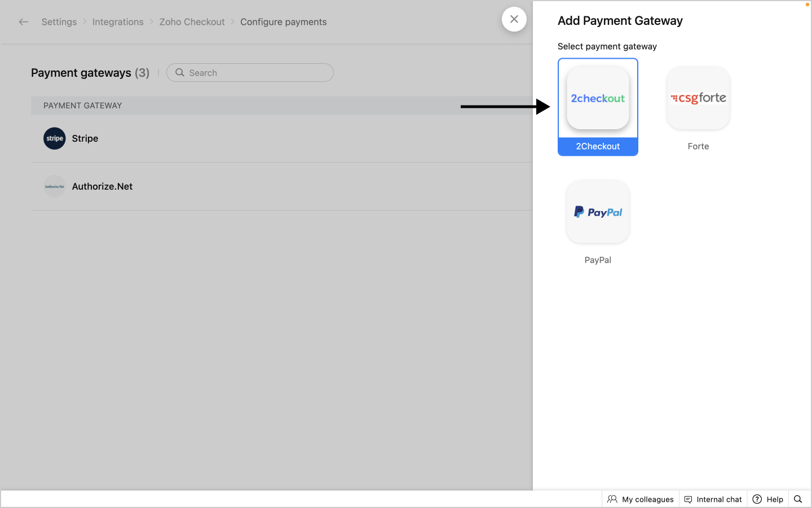The image size is (812, 508).
Task: Click the 2Checkout label under the logo
Action: click(x=598, y=147)
